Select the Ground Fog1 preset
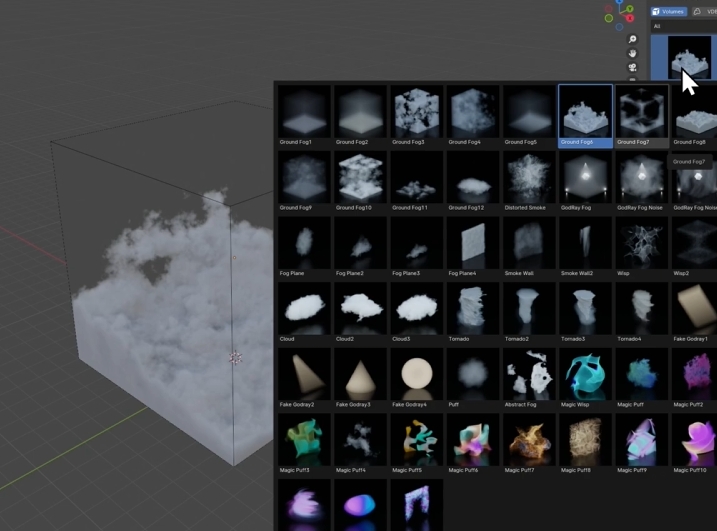 (304, 116)
